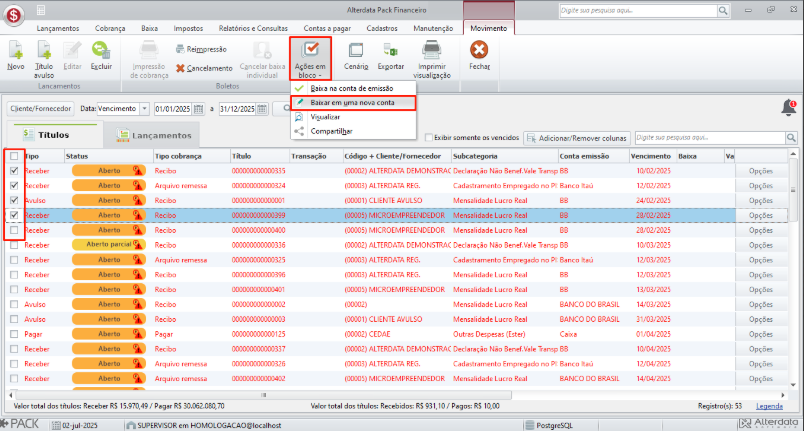Click the application dollar logo button
The height and width of the screenshot is (431, 804).
point(13,15)
